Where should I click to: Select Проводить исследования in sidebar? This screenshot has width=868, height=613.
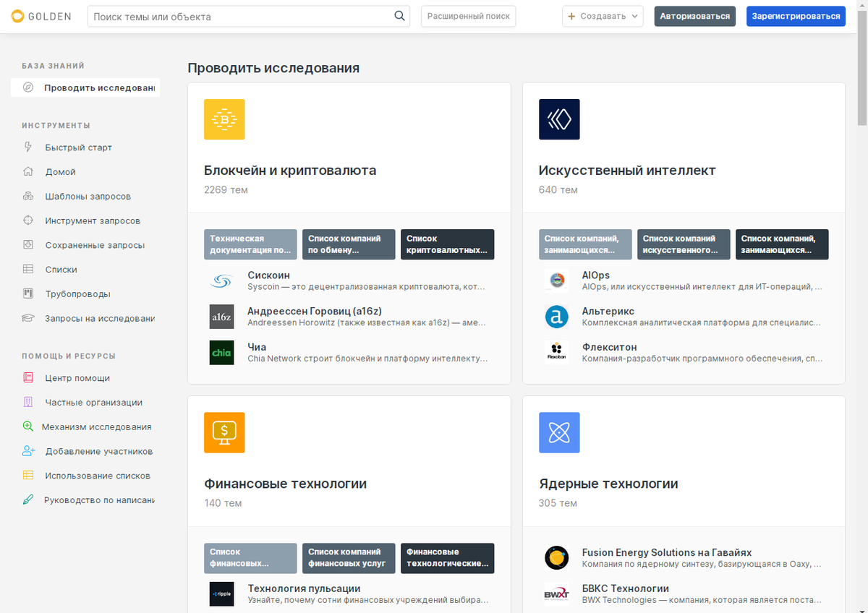click(x=85, y=88)
